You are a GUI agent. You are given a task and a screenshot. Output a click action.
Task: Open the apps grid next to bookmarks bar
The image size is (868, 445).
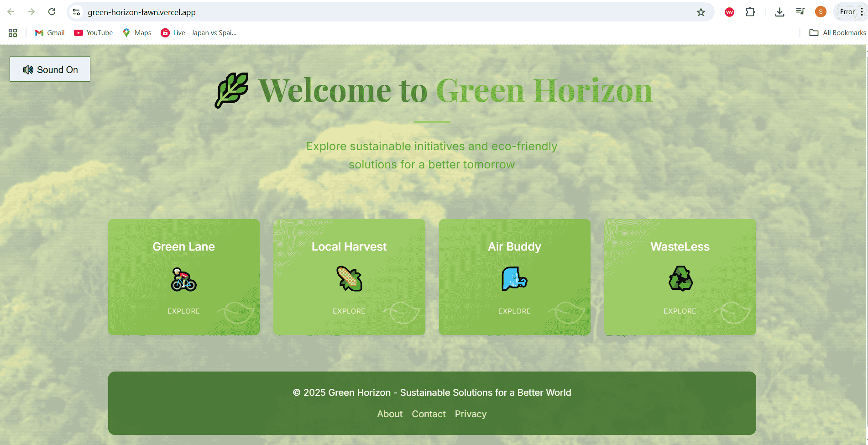pos(13,32)
